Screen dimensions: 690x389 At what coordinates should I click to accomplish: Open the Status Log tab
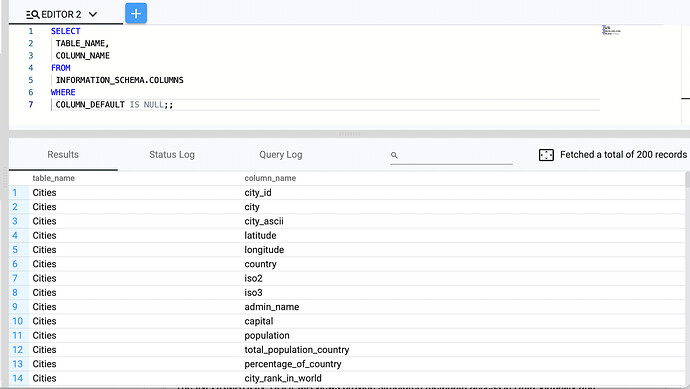pyautogui.click(x=172, y=155)
